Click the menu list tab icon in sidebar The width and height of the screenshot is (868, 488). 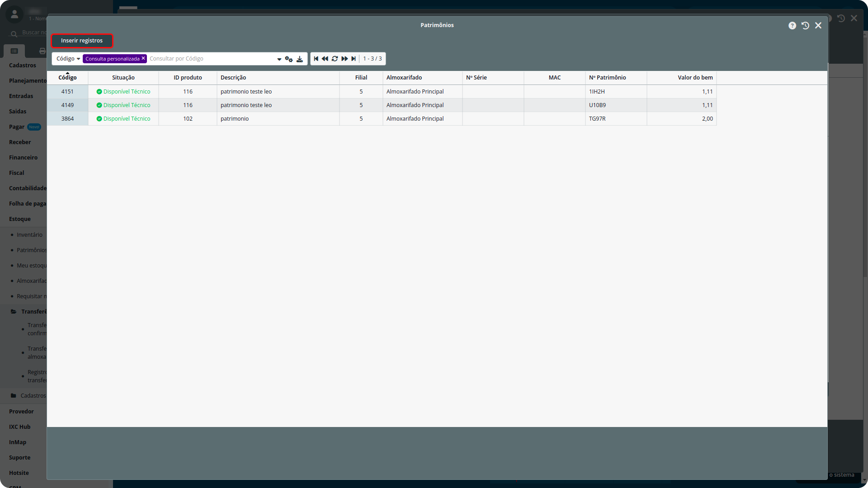[x=14, y=51]
